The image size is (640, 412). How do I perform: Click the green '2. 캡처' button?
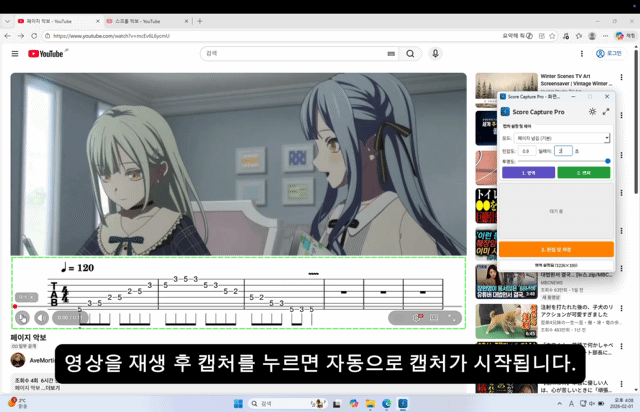584,172
